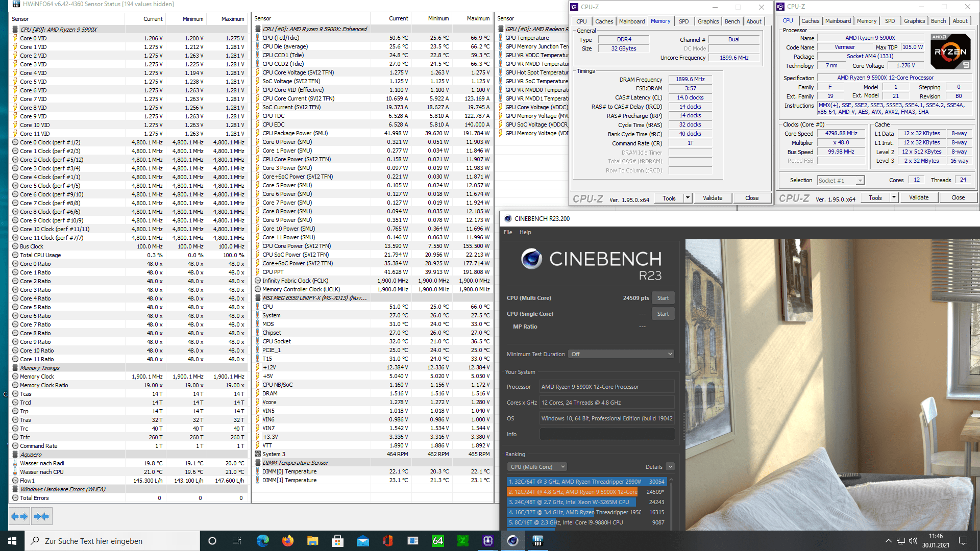Switch to Graphics tab in right CPU-Z window
980x551 pixels.
914,21
